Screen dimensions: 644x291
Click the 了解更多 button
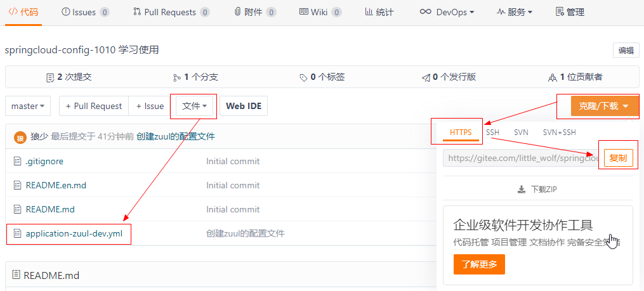pyautogui.click(x=479, y=264)
